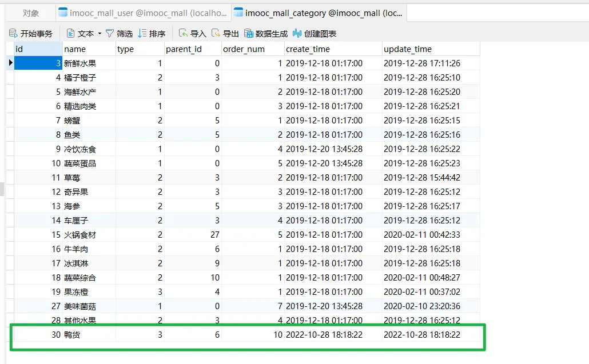Select parent_id value 27 in 火锅食材 row
The width and height of the screenshot is (589, 364).
click(x=193, y=234)
